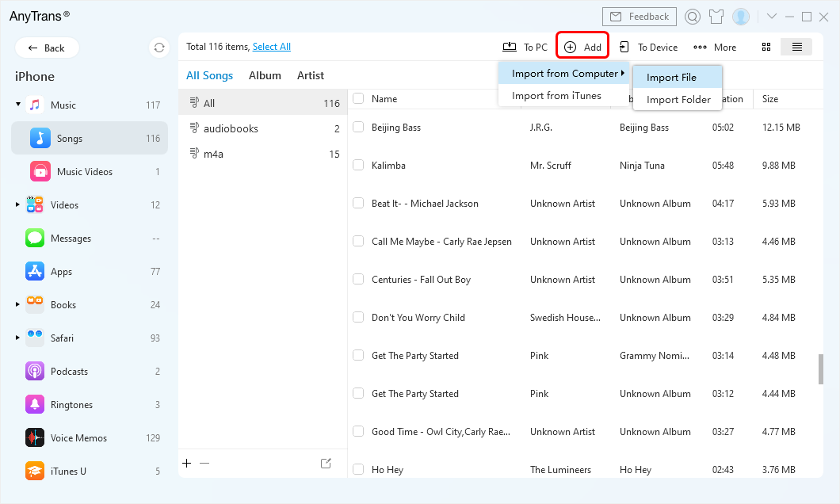840x504 pixels.
Task: Open the Voice Memos category
Action: tap(78, 437)
